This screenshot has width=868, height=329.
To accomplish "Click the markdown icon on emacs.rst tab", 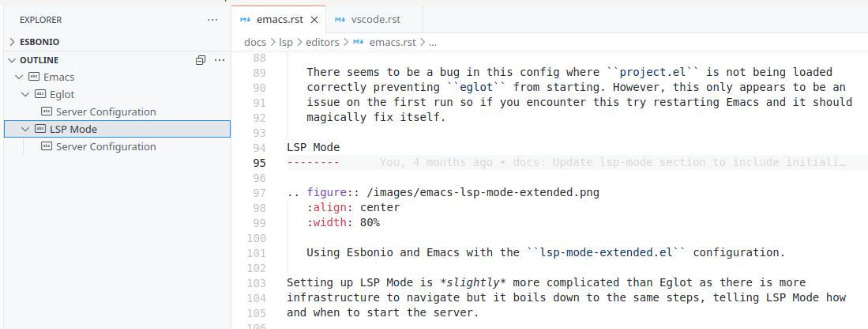I will click(x=245, y=20).
